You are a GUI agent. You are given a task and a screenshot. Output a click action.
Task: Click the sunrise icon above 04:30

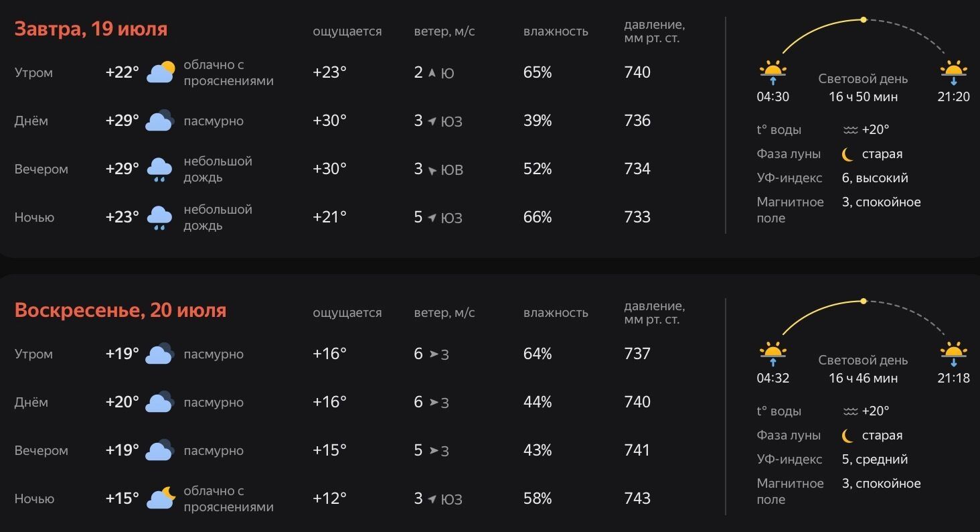click(x=772, y=72)
